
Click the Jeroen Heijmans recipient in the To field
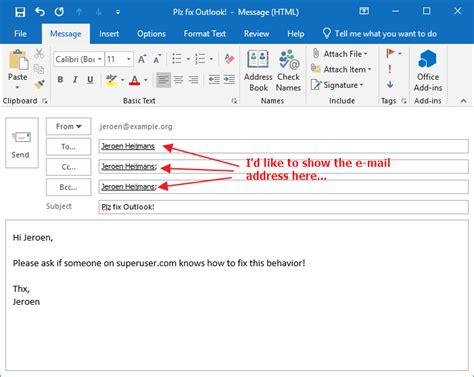pos(128,146)
